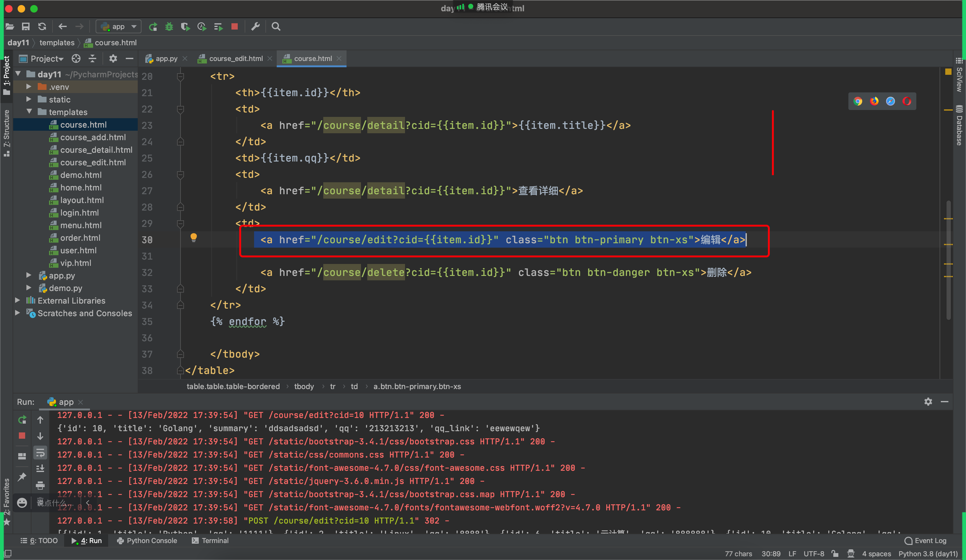Click the Synchronize refresh toolbar icon
966x560 pixels.
click(x=42, y=26)
